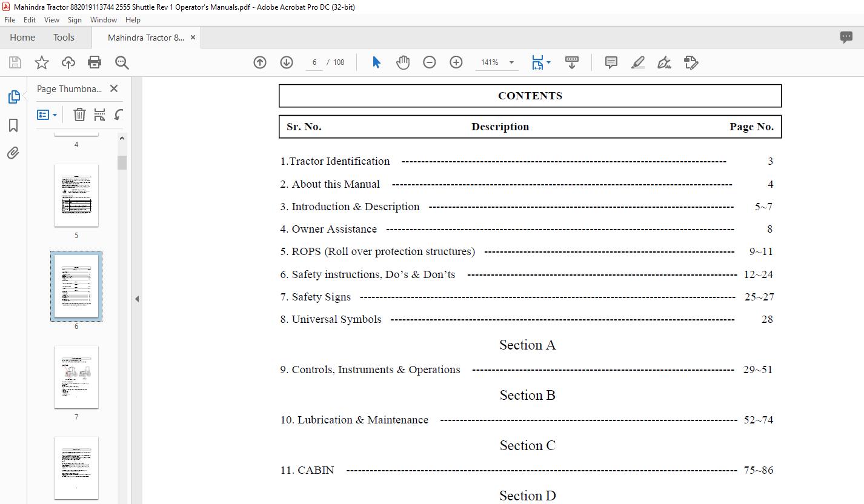Delete selected pages with trash icon
Viewport: 864px width, 504px height.
click(x=79, y=114)
